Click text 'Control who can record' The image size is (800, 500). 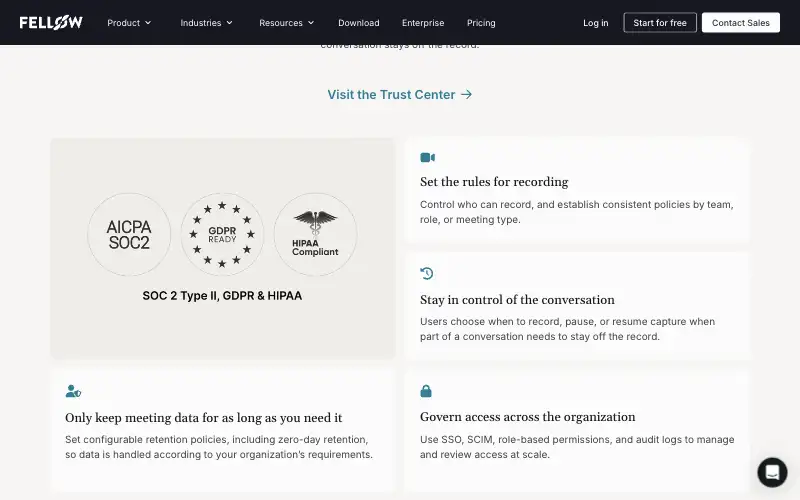point(476,204)
